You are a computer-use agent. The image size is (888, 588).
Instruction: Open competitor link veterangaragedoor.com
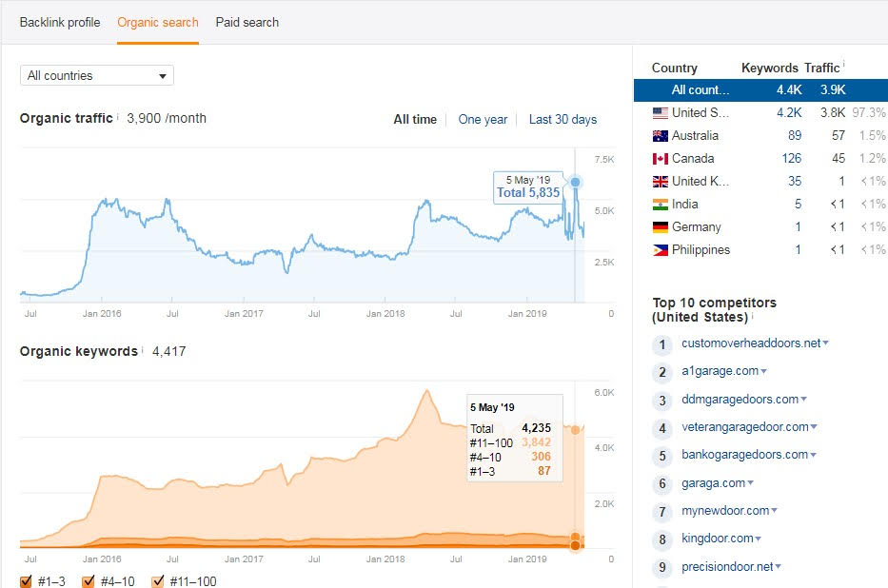tap(745, 426)
